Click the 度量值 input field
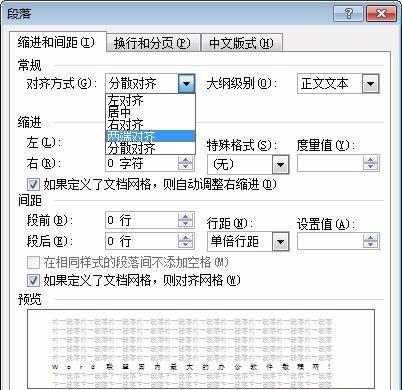This screenshot has height=390, width=402. pyautogui.click(x=330, y=163)
